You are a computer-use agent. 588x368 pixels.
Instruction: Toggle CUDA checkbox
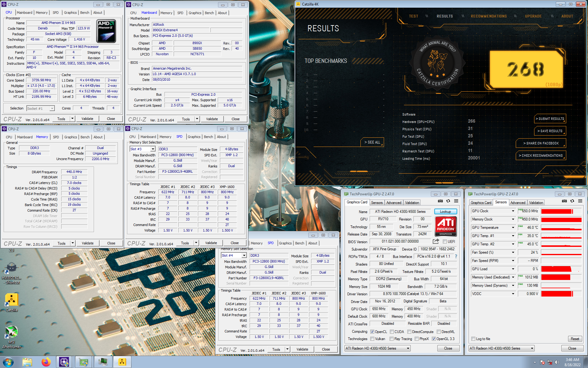pos(392,332)
